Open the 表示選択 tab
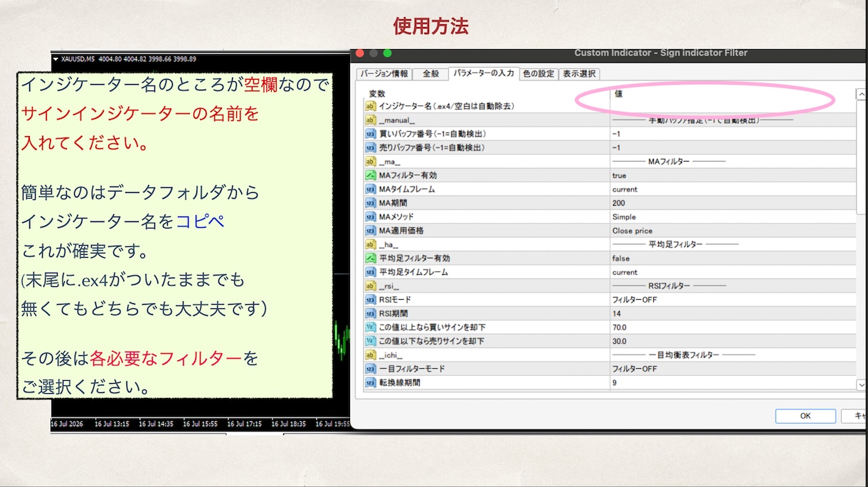Viewport: 868px width, 487px height. point(580,73)
